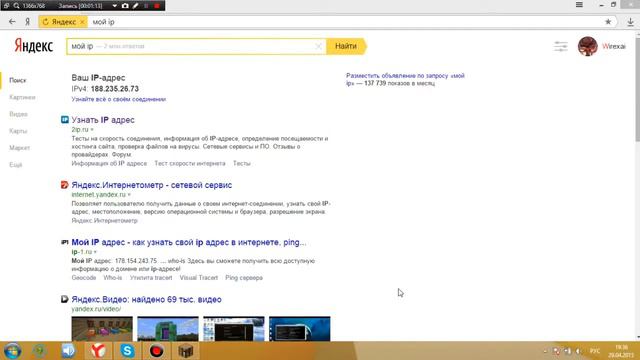Open the Wirexai profile avatar

pos(587,46)
